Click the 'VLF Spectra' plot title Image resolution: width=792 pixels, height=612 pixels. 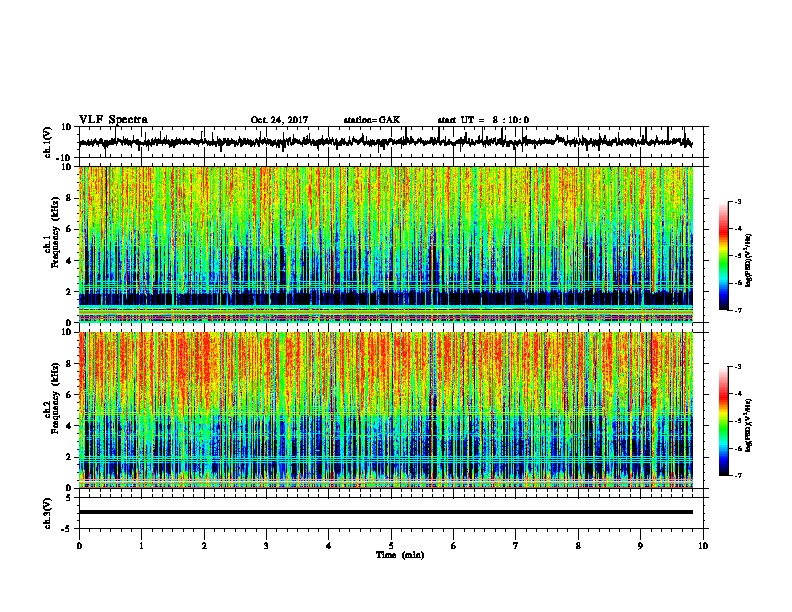(113, 120)
